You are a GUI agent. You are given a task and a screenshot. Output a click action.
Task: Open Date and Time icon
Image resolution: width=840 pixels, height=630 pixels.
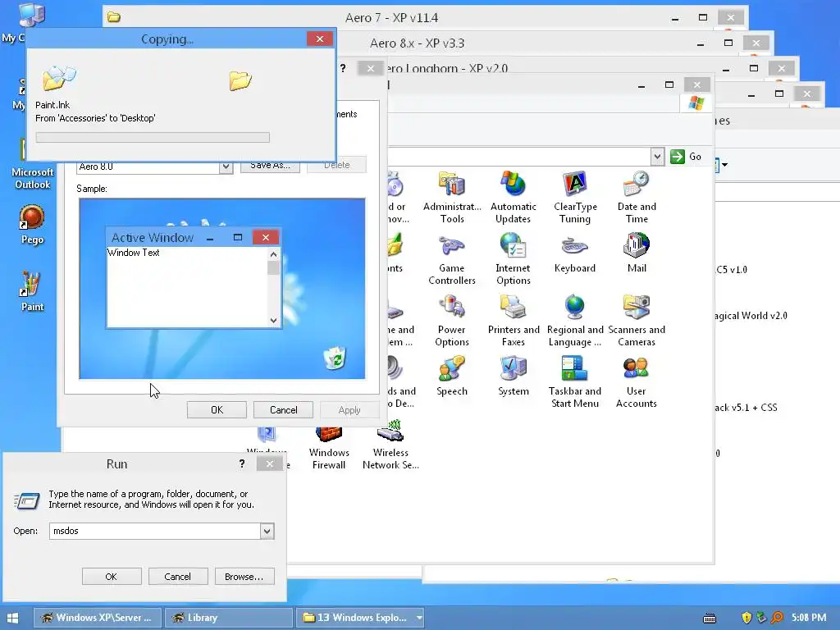[x=637, y=197]
